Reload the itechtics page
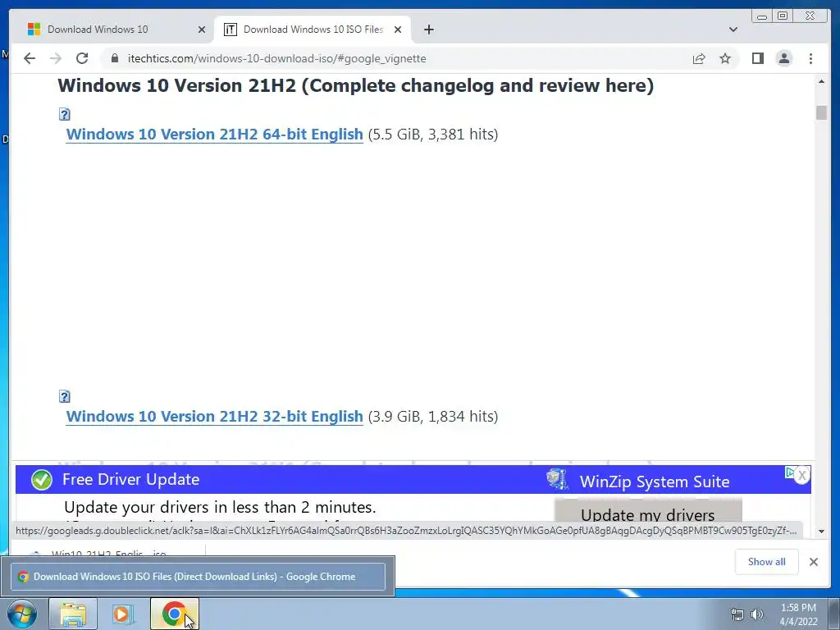 [x=82, y=58]
